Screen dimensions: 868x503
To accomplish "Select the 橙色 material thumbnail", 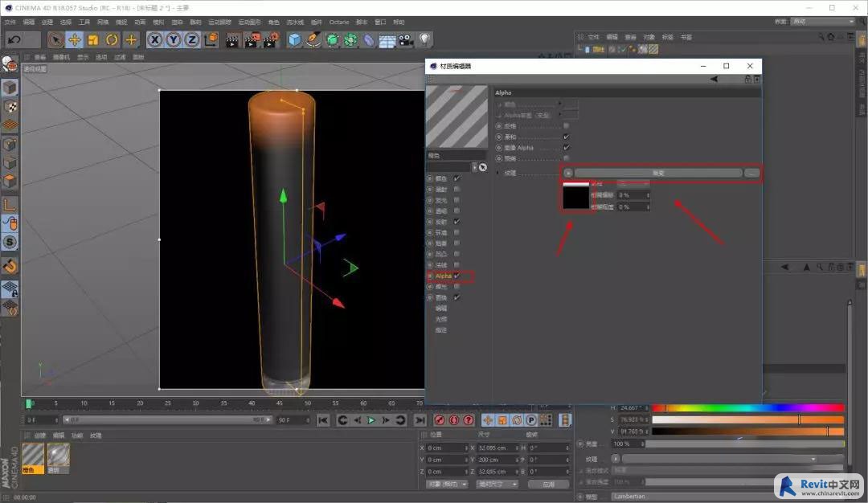I will tap(33, 458).
